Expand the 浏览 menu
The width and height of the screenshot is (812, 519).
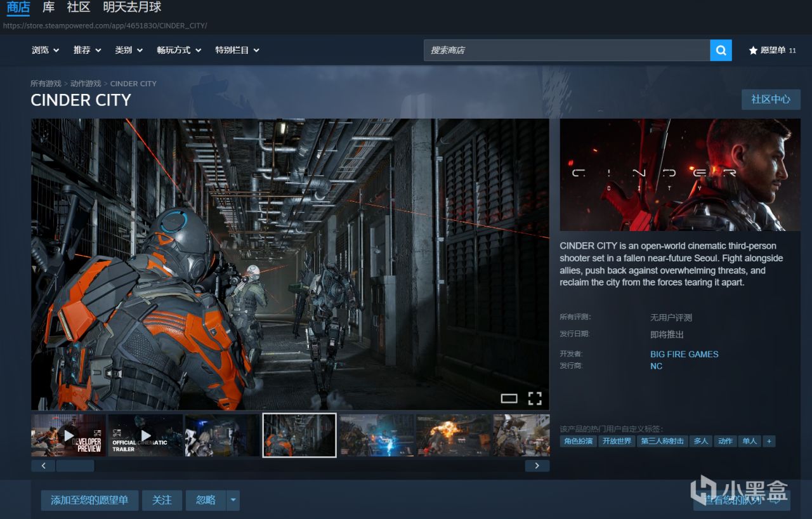click(45, 50)
